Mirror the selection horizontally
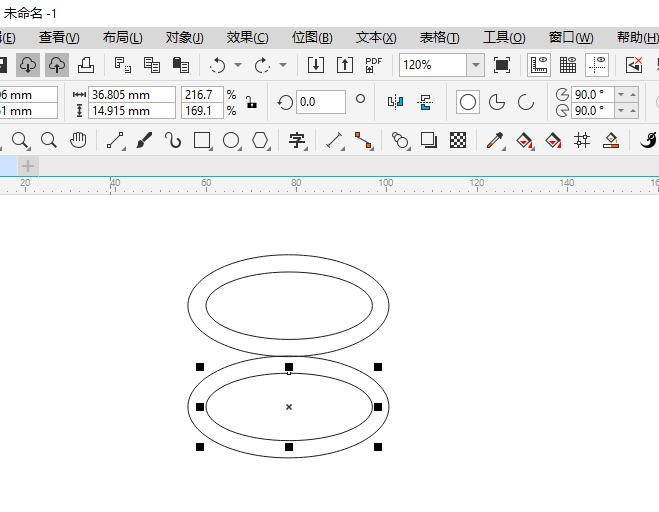 395,102
